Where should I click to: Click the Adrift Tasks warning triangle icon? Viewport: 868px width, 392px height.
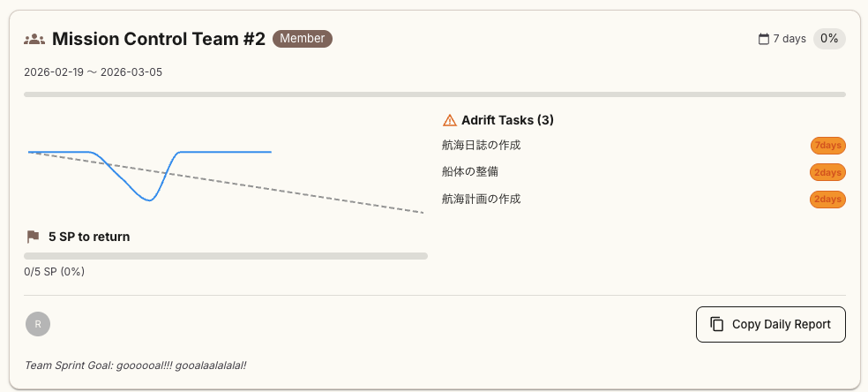point(450,120)
